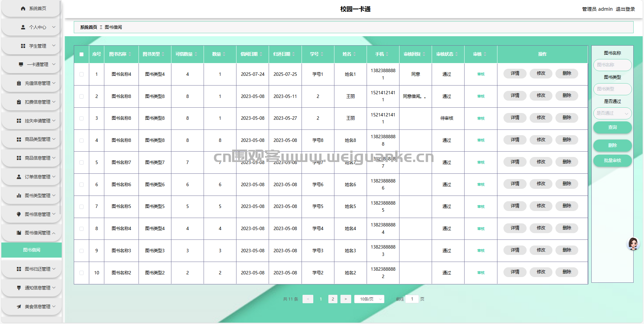Click the 批量审核 batch review button

click(x=612, y=161)
